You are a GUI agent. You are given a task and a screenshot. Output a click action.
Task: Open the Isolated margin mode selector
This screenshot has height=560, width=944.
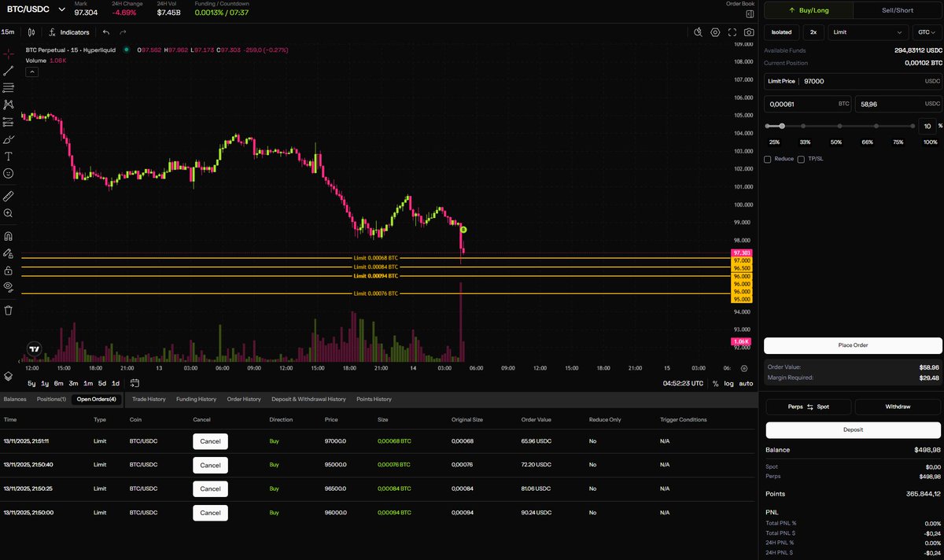click(x=782, y=32)
